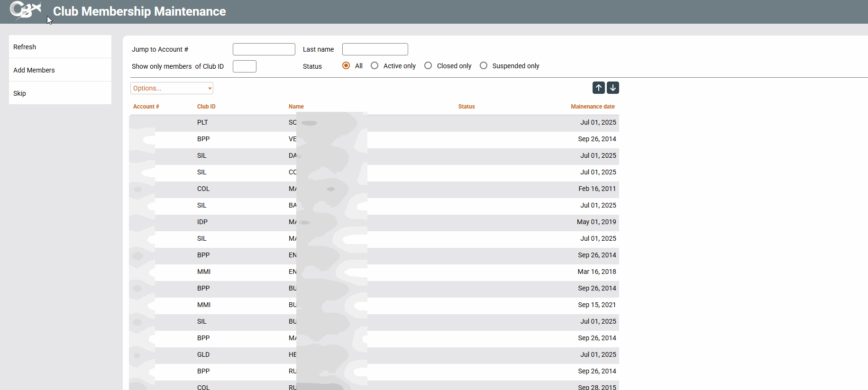Focus the Jump to Account # field
868x390 pixels.
coord(264,49)
